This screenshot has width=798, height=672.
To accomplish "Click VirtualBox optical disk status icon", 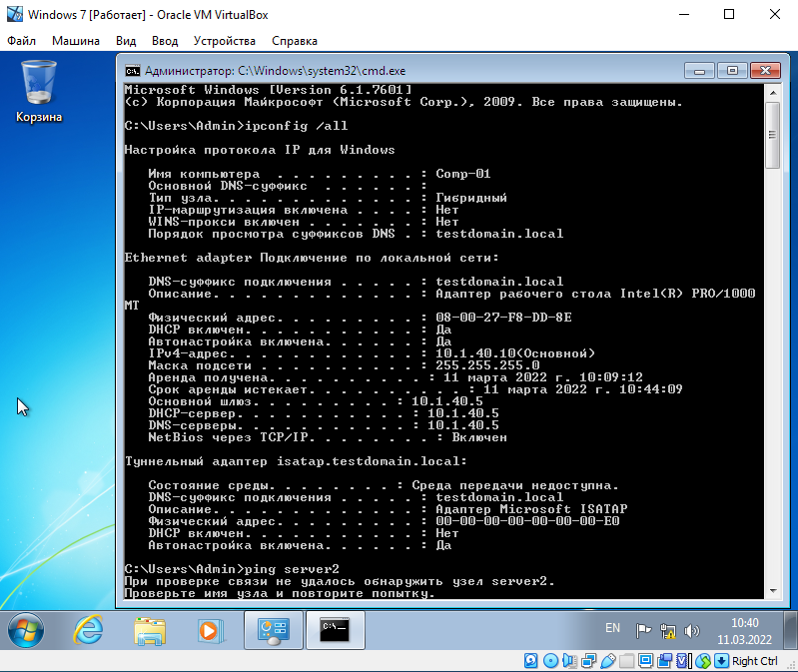I will pyautogui.click(x=550, y=661).
